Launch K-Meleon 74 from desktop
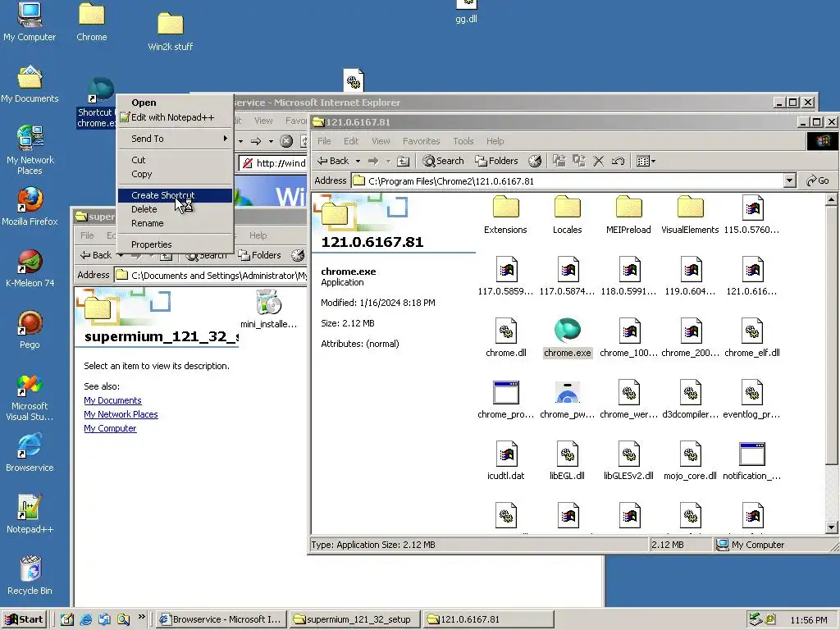The height and width of the screenshot is (630, 840). point(30,268)
